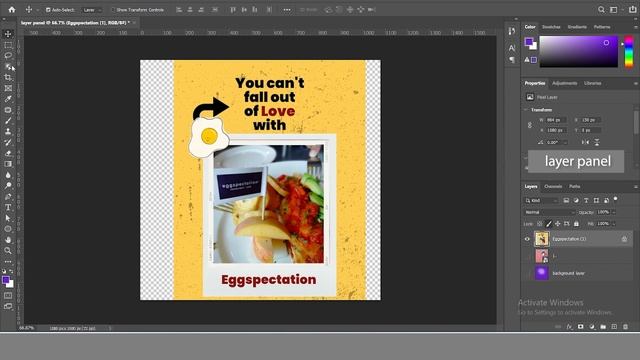Switch to the Adjustments tab

(564, 83)
